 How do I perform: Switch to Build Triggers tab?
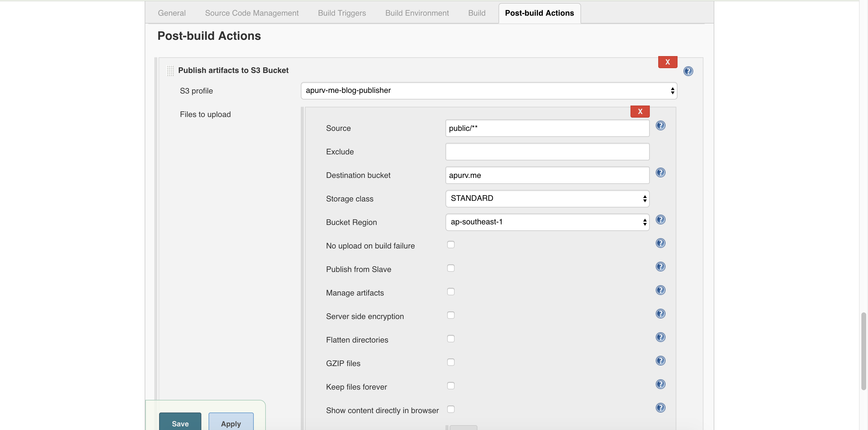[x=342, y=13]
